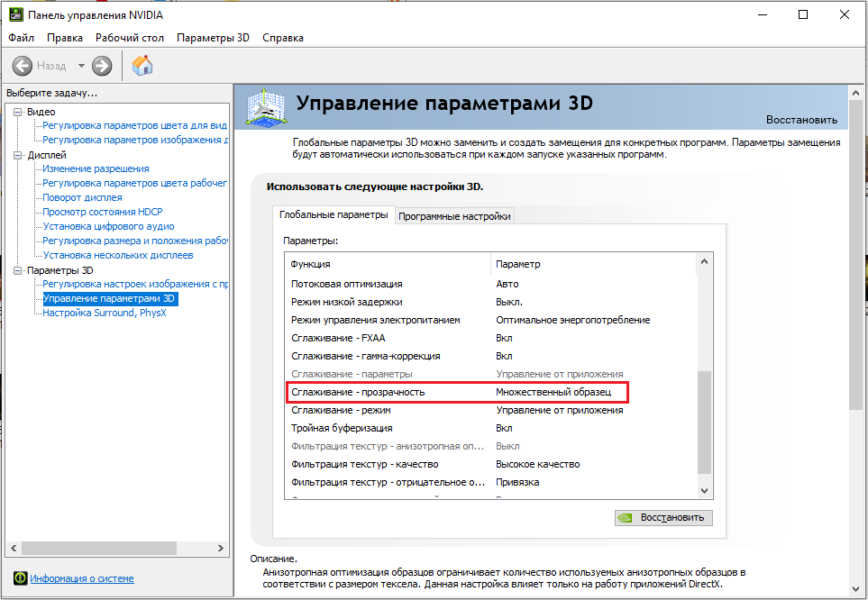
Task: Select the Сглаживание - FXAA row
Action: tap(490, 338)
